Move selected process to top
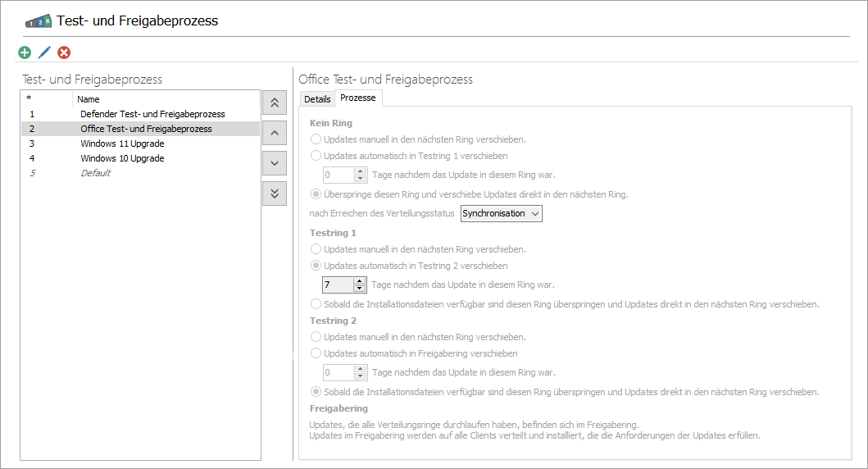Screen dimensions: 868x469 [x=275, y=102]
